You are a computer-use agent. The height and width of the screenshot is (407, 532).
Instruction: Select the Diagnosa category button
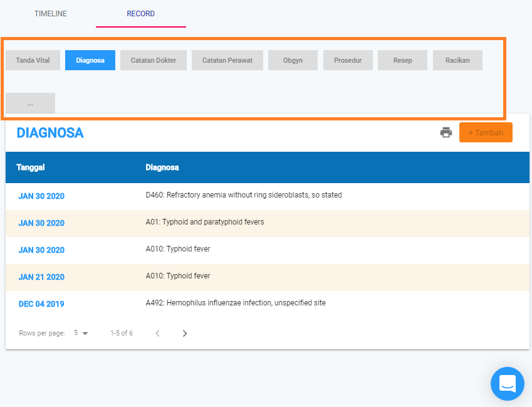pyautogui.click(x=90, y=60)
